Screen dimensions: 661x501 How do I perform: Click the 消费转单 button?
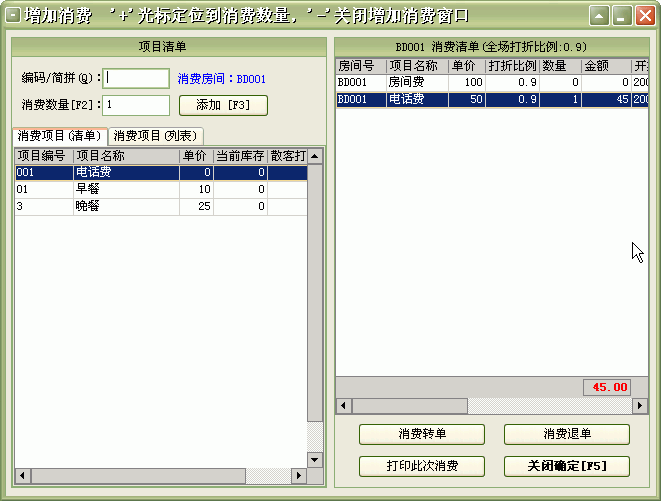coord(422,434)
